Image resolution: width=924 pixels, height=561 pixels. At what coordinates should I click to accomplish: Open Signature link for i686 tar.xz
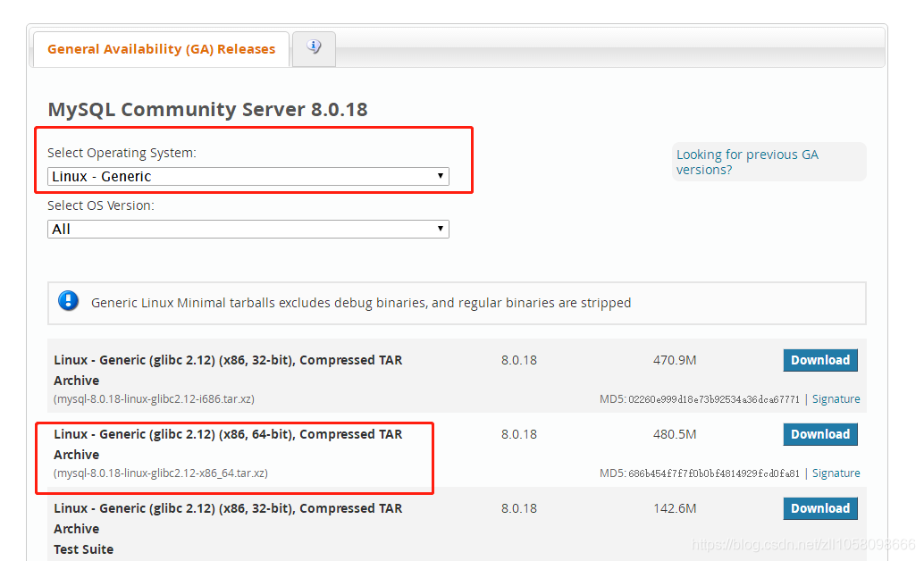836,399
